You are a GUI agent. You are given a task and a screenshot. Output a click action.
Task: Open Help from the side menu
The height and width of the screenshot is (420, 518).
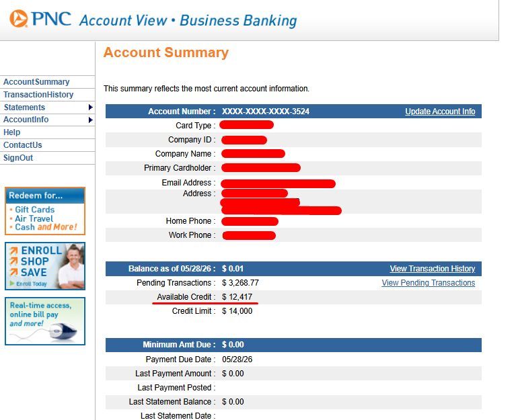(x=11, y=132)
